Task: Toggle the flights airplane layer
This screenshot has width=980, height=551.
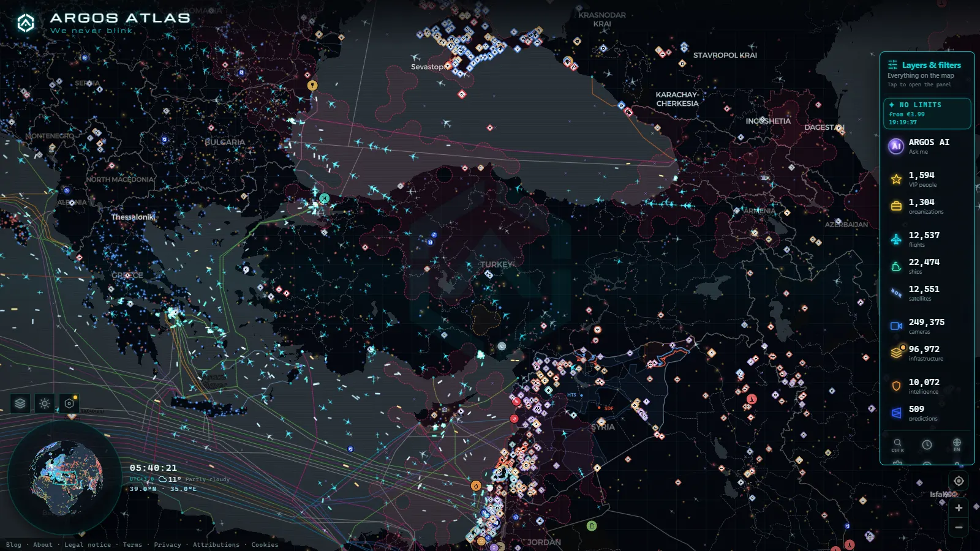Action: pyautogui.click(x=896, y=239)
